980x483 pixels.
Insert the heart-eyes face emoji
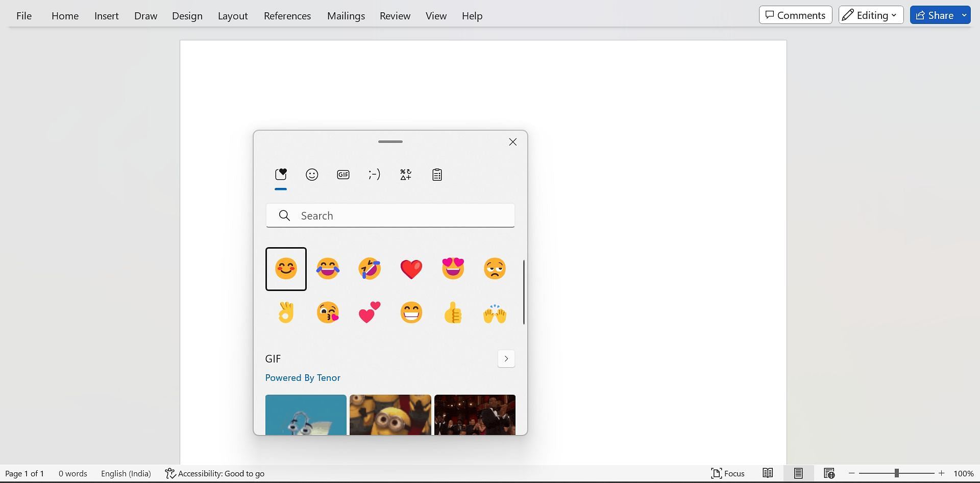453,269
